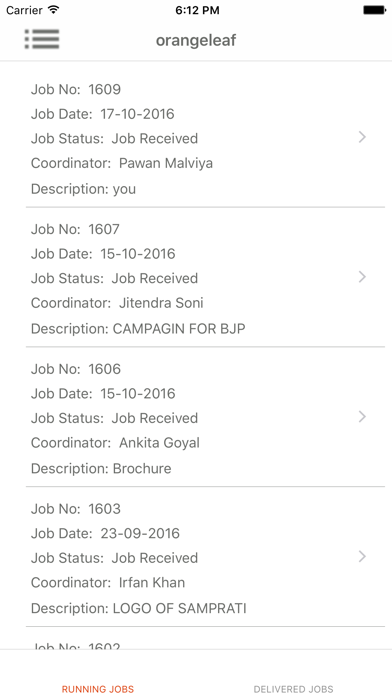This screenshot has height=696, width=392.
Task: Expand job 1606 disclosure chevron
Action: coord(362,417)
